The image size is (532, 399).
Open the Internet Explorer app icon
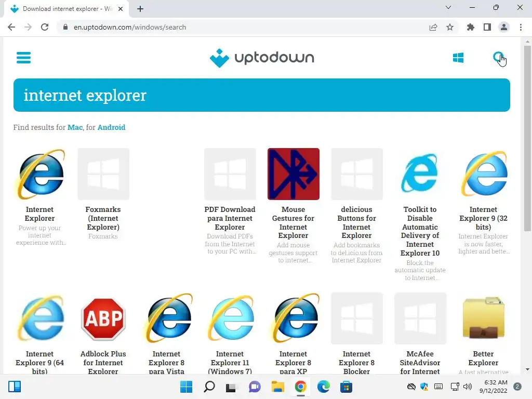[x=39, y=174]
